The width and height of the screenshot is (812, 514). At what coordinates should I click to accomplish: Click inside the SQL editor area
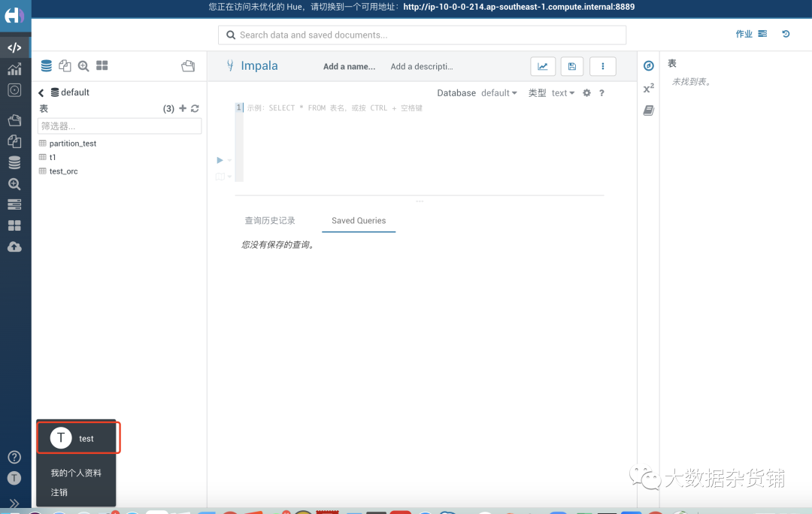pyautogui.click(x=423, y=142)
